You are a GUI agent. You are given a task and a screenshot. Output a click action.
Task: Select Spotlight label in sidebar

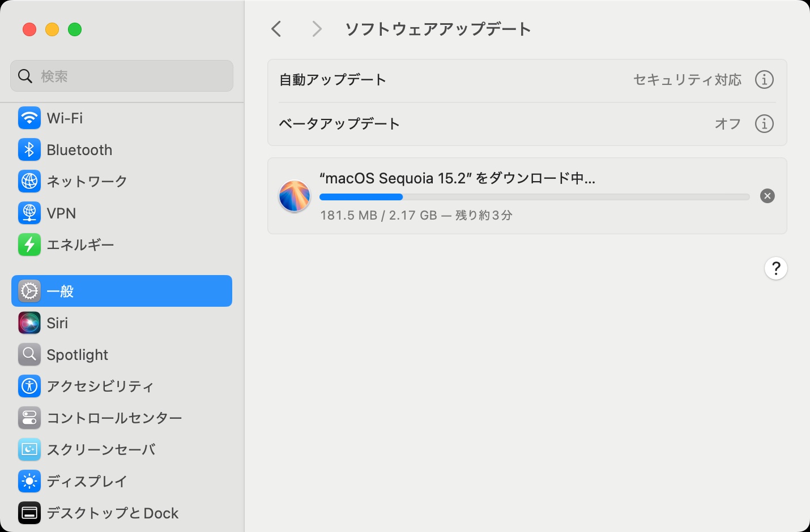[x=78, y=355]
